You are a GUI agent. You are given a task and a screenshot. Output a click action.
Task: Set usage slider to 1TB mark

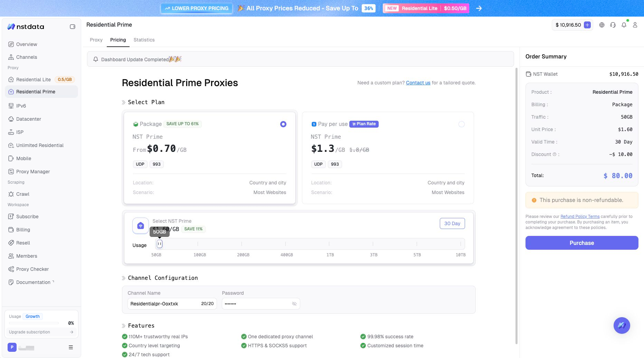point(329,244)
